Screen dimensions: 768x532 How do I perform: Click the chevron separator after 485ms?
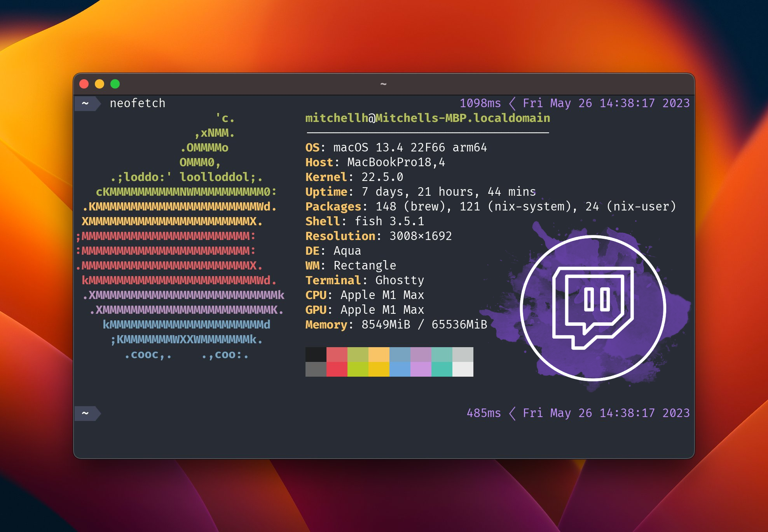point(512,413)
